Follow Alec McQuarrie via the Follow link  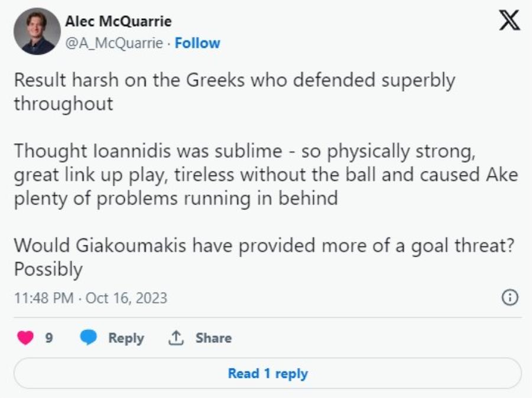(x=197, y=43)
